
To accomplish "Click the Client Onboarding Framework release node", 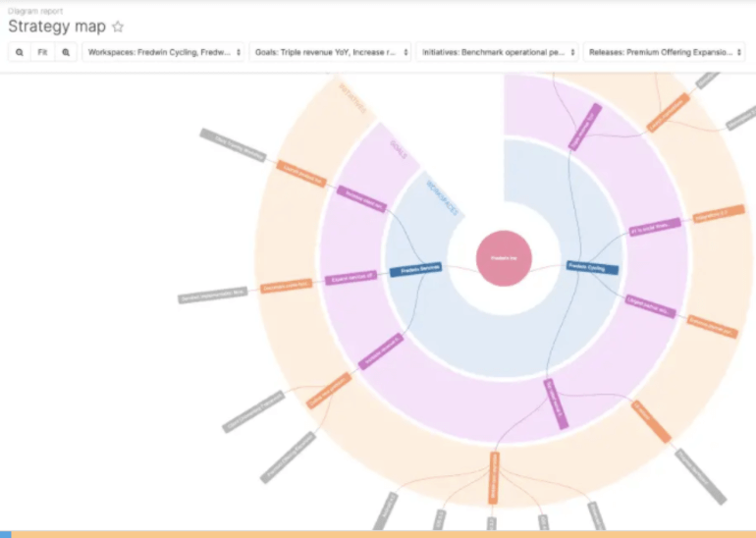I will pos(253,411).
